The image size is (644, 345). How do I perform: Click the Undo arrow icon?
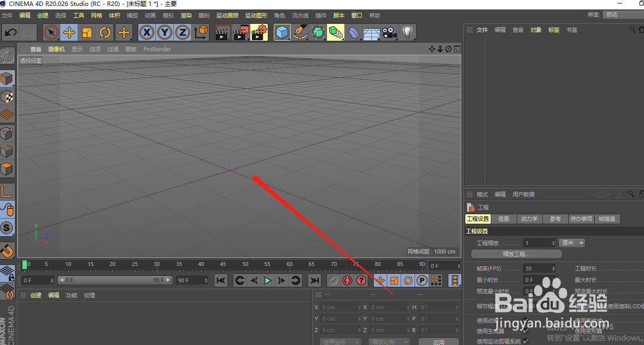(11, 33)
